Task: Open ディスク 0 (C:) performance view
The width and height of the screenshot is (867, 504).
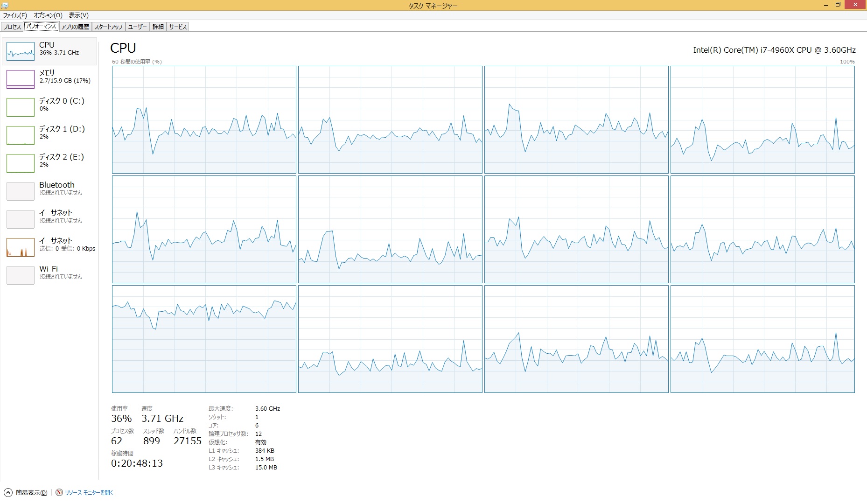Action: pos(49,107)
